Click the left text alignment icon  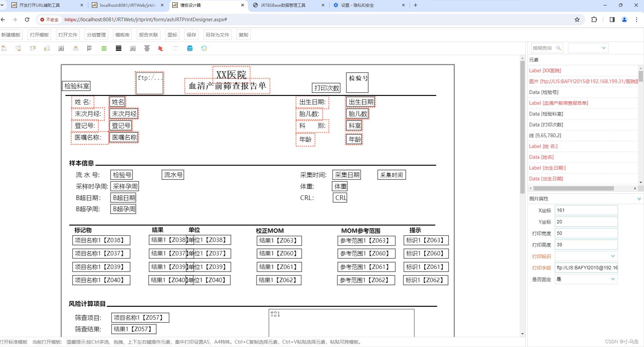[90, 48]
